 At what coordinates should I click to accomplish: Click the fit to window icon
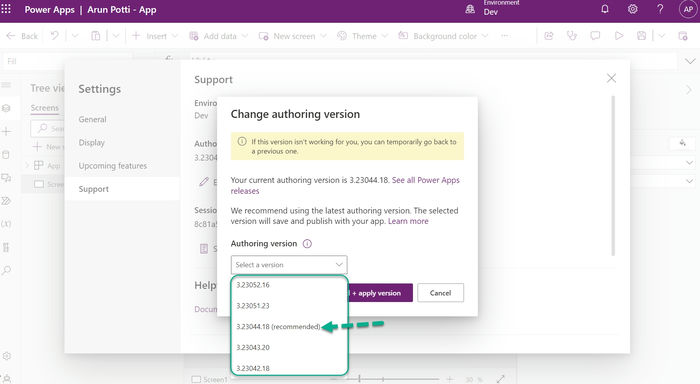500,379
